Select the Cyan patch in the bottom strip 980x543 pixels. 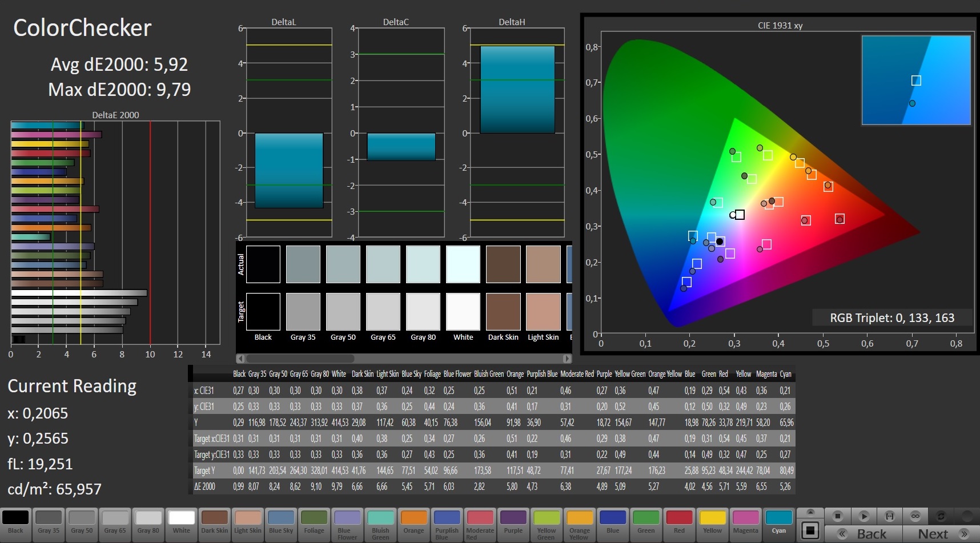click(x=779, y=525)
